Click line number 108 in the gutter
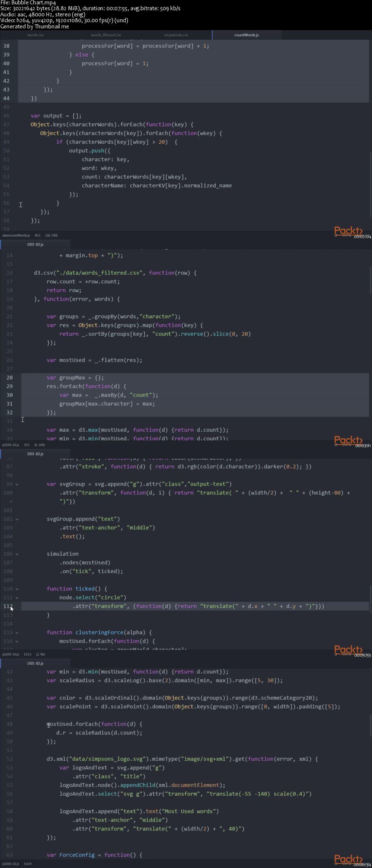Image resolution: width=372 pixels, height=868 pixels. click(x=8, y=571)
